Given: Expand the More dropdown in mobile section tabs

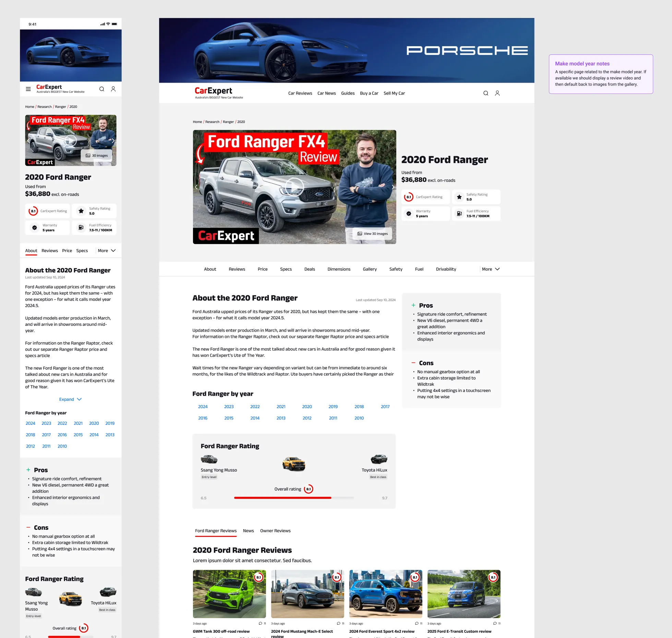Looking at the screenshot, I should (107, 251).
